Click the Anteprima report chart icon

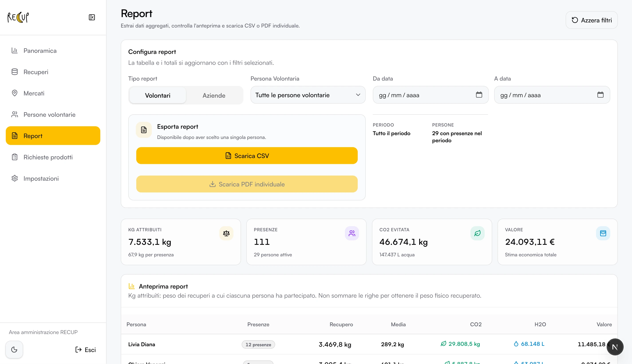point(131,286)
